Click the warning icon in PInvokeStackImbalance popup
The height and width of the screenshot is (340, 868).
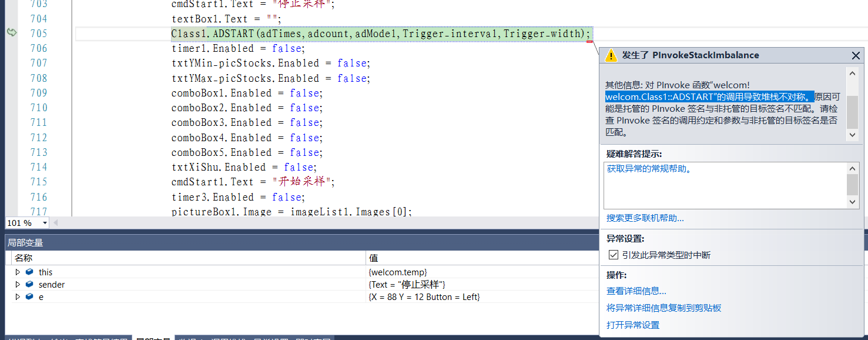(611, 55)
